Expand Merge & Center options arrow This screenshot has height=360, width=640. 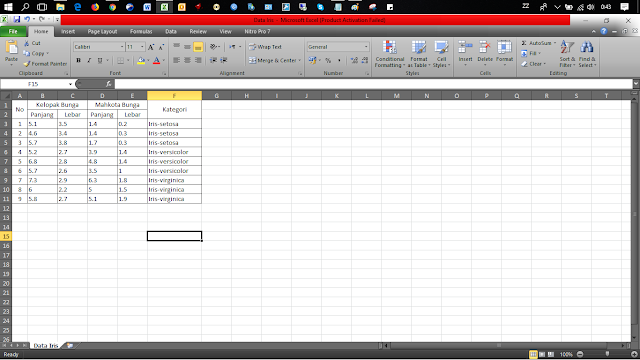point(300,60)
